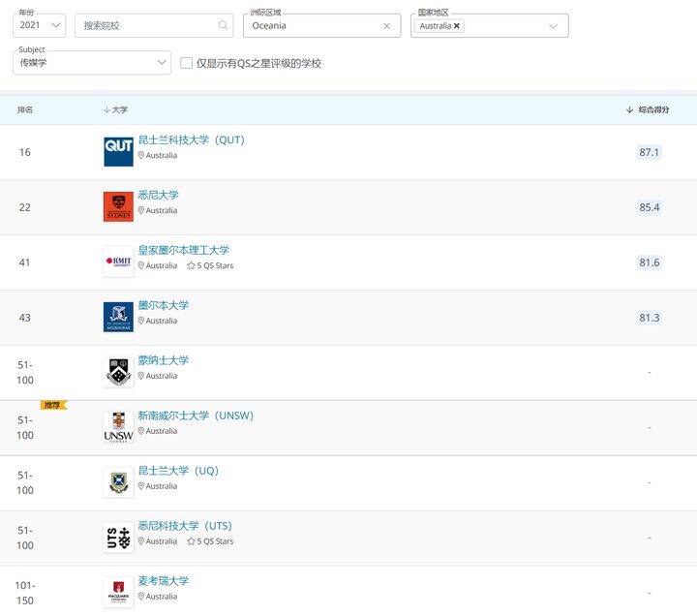The image size is (697, 616).
Task: Click the location pin under Macquarie University
Action: tap(141, 597)
